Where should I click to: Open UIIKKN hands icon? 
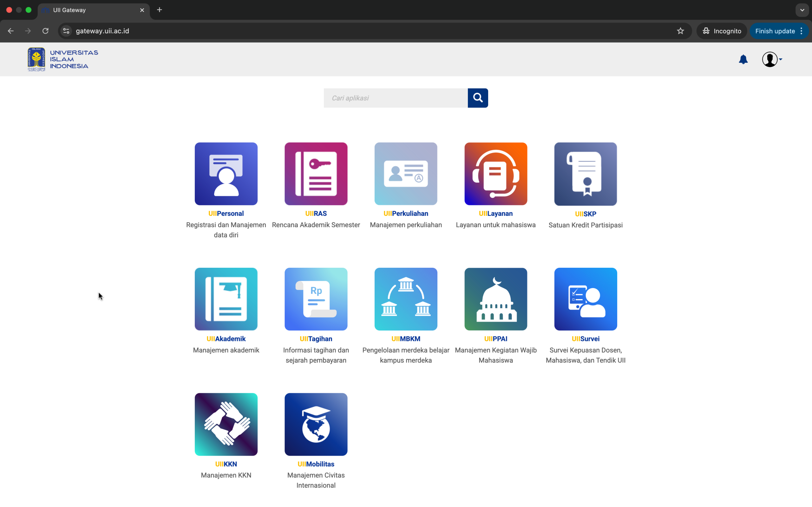[x=226, y=424]
